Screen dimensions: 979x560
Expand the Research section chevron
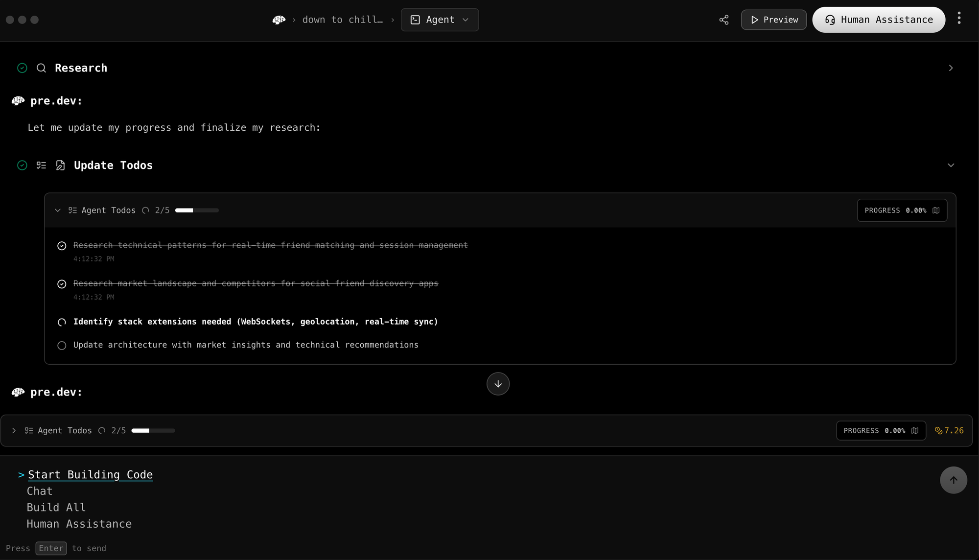tap(951, 68)
